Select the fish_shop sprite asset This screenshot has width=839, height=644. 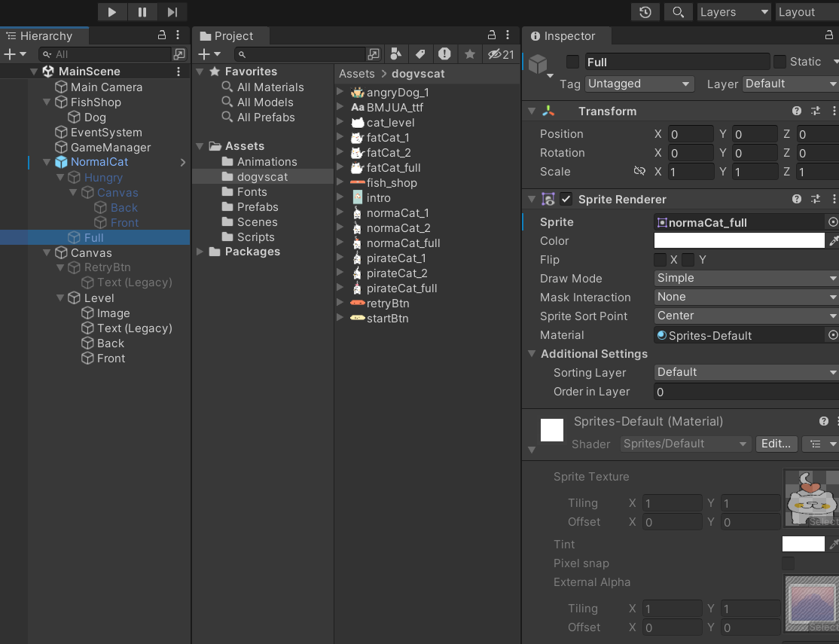coord(392,182)
